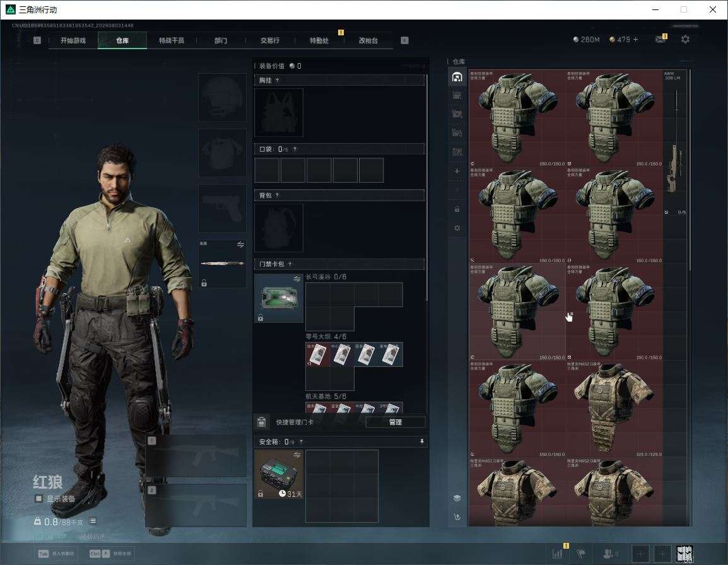Open 门禁卡包 help question mark
728x565 pixels.
tap(290, 264)
